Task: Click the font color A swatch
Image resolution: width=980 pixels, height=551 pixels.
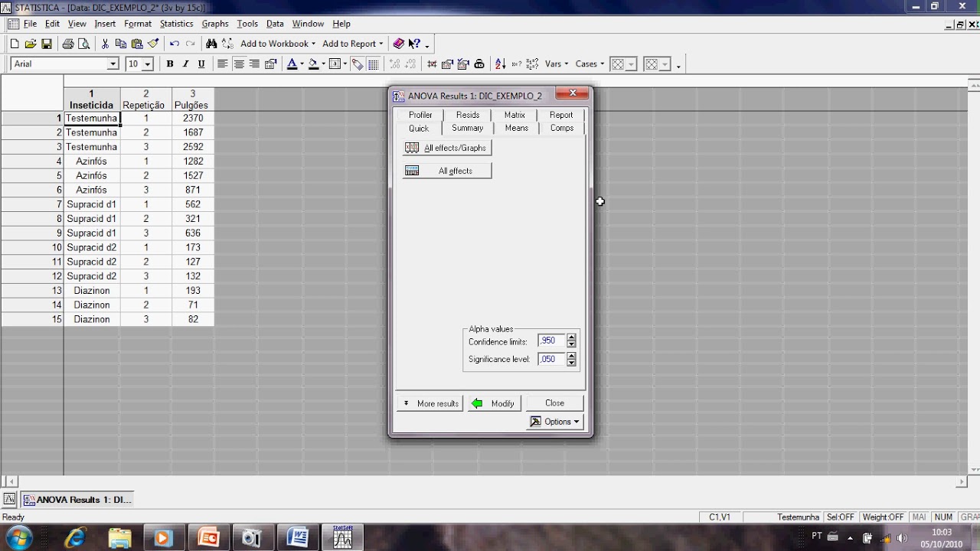Action: (x=292, y=64)
